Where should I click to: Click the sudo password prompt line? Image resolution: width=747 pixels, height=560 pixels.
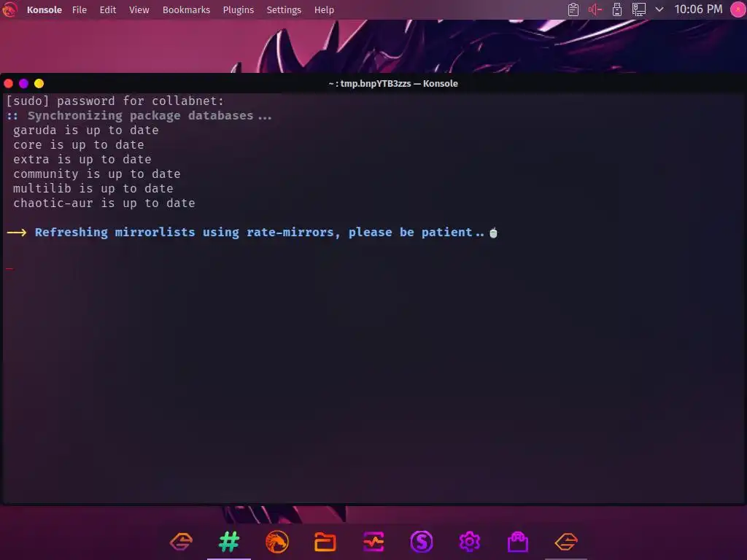(115, 101)
